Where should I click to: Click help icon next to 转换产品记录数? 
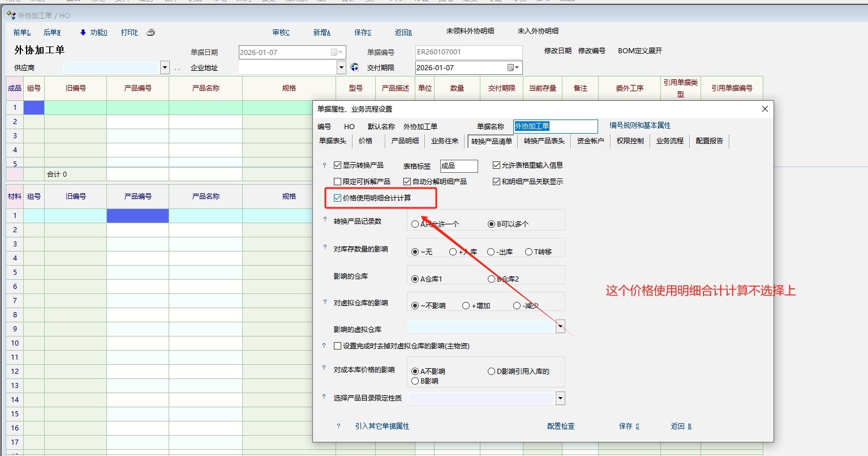324,219
